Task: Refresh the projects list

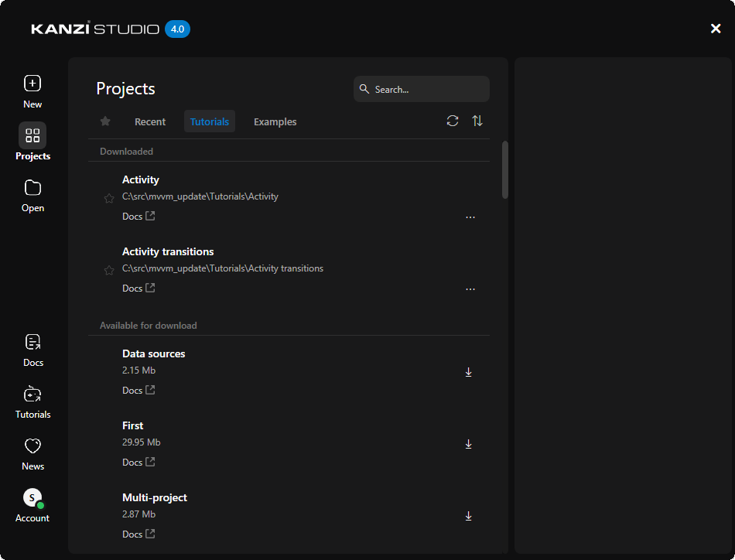Action: pos(453,121)
